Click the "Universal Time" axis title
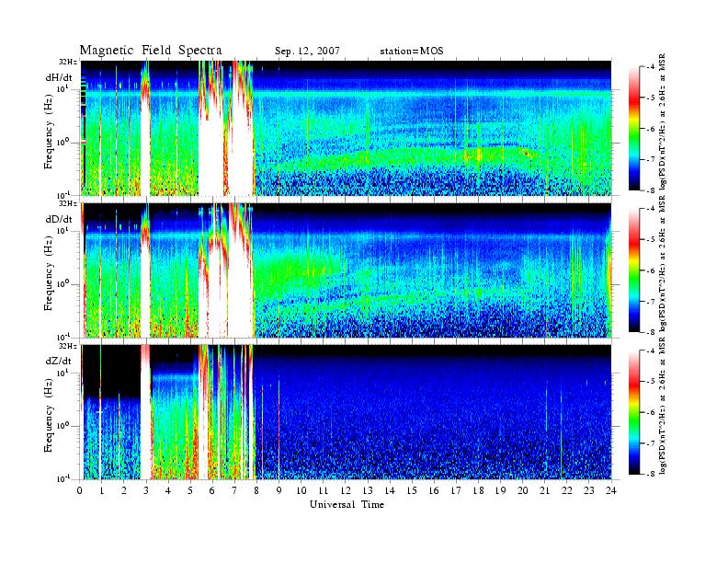728x563 pixels. coord(347,504)
